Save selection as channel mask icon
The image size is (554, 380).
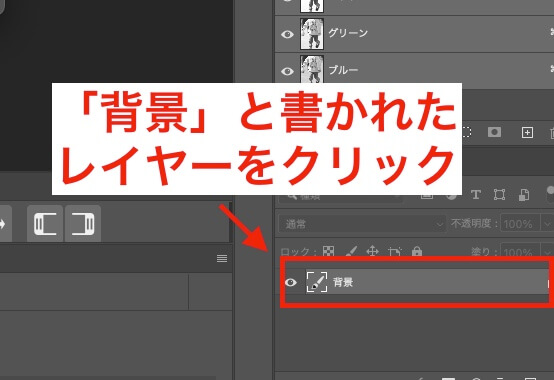(x=494, y=132)
